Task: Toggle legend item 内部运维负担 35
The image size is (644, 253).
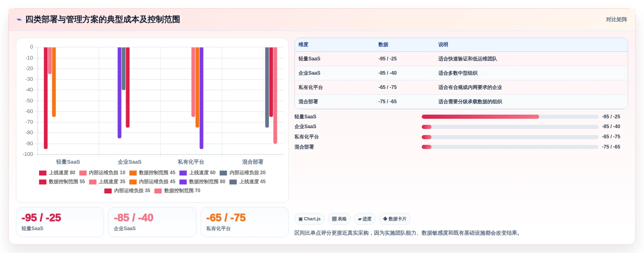Action: (127, 191)
